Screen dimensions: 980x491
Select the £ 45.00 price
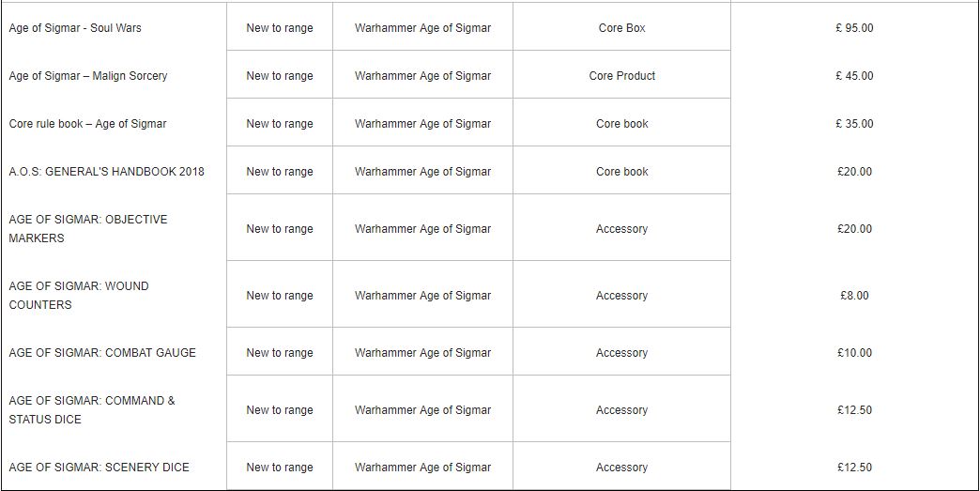(x=854, y=76)
